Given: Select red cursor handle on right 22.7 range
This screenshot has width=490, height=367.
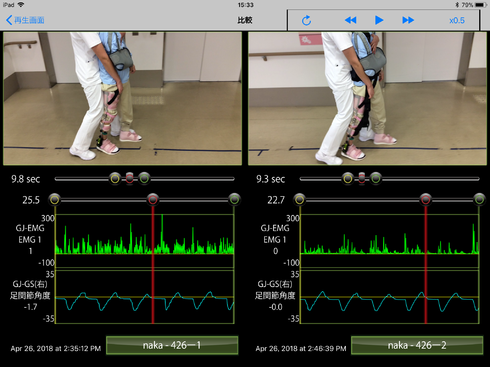Looking at the screenshot, I should pyautogui.click(x=425, y=200).
